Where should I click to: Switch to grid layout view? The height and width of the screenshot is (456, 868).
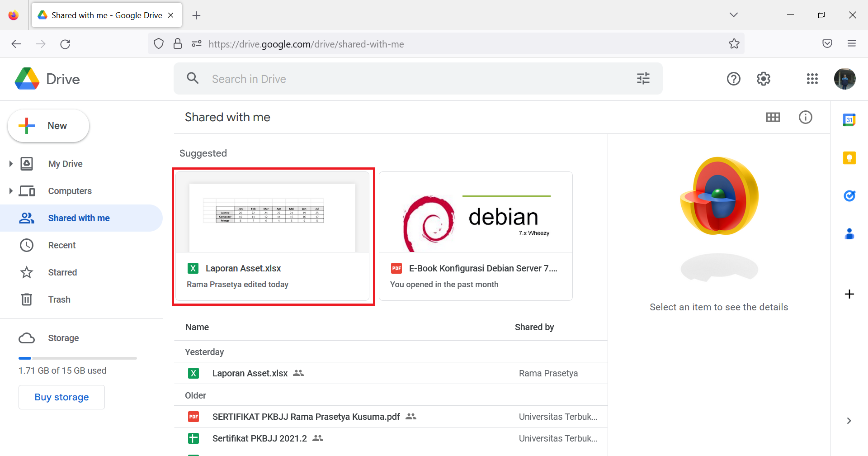(773, 118)
